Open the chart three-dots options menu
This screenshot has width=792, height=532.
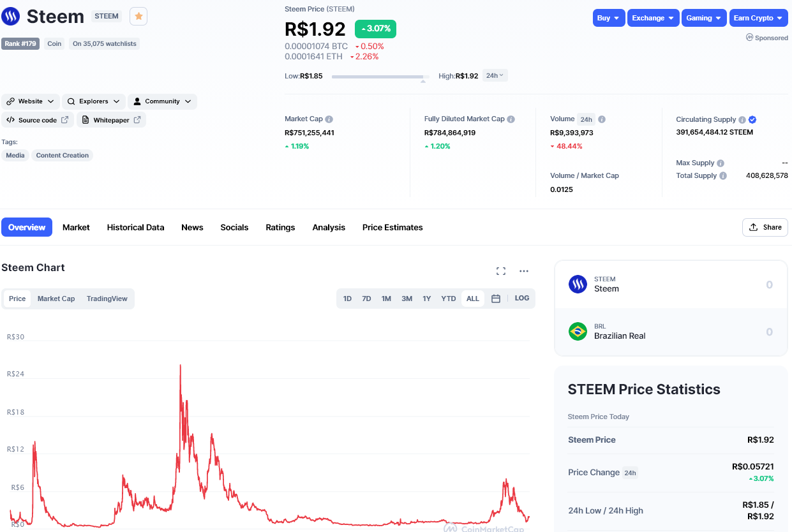point(524,271)
